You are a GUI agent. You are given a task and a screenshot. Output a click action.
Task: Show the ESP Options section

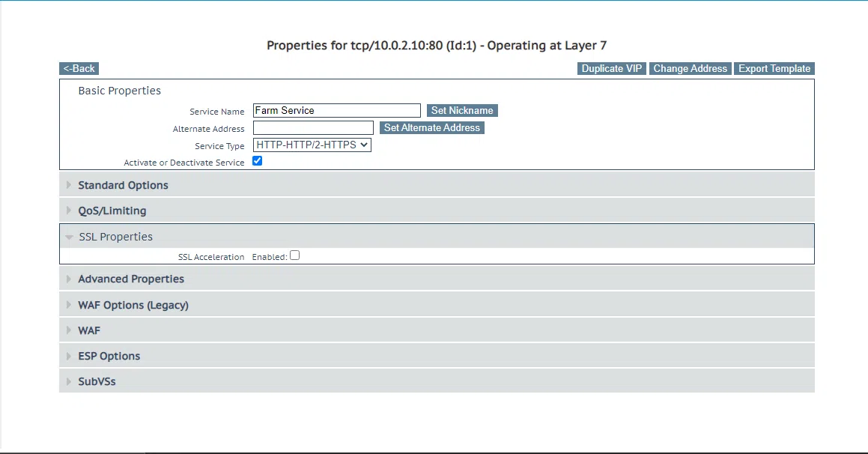[x=109, y=356]
